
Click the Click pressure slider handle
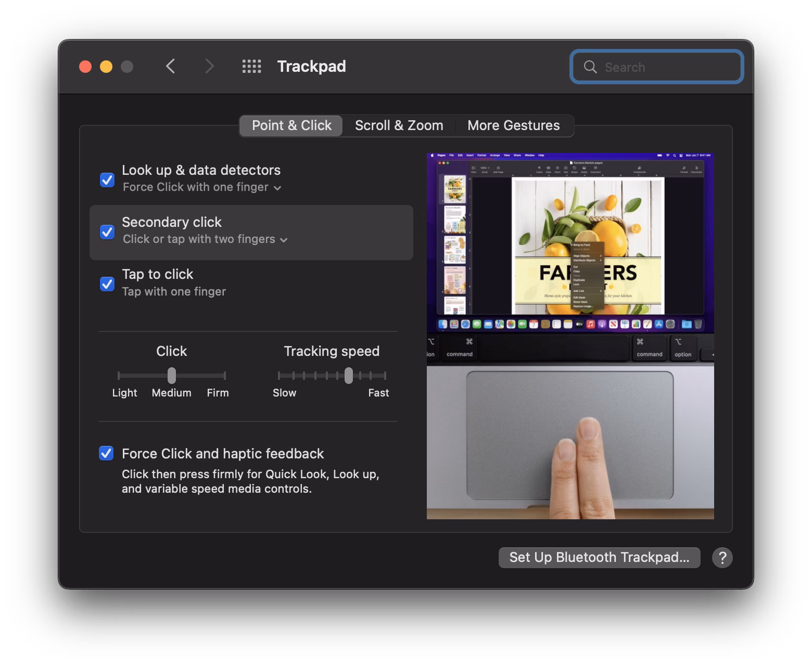[172, 375]
